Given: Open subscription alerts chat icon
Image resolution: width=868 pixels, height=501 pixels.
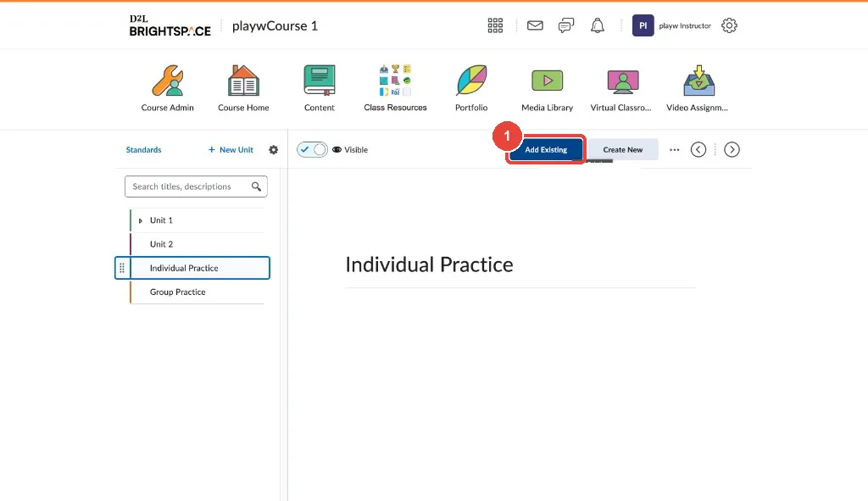Looking at the screenshot, I should point(565,25).
